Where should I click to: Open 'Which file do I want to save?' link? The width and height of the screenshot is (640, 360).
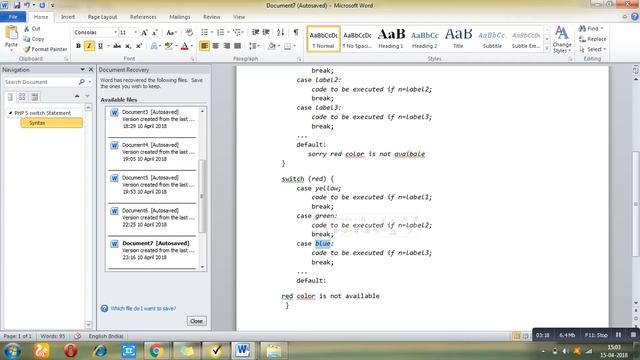point(143,309)
